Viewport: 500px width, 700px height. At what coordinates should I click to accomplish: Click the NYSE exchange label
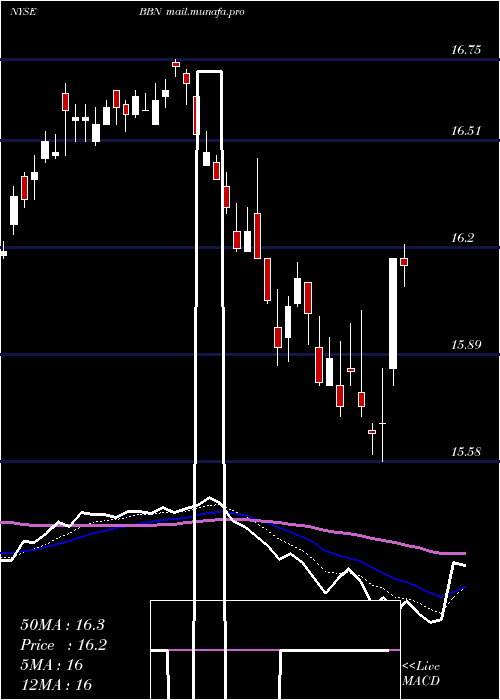[23, 12]
